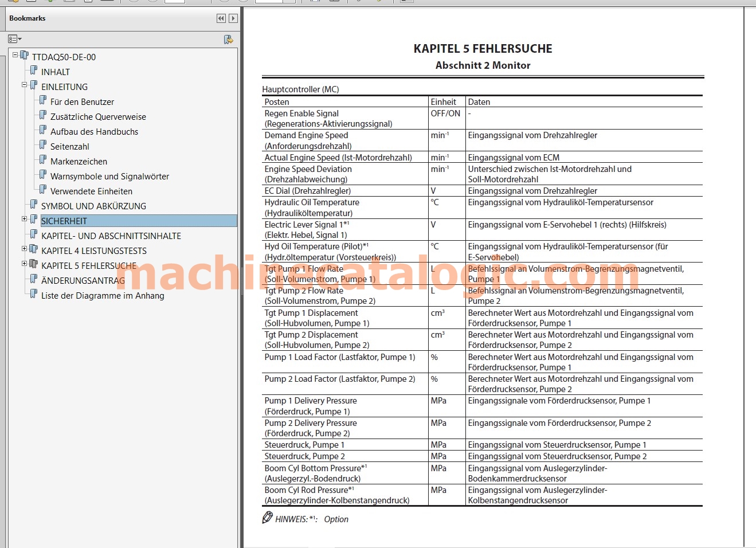This screenshot has height=548, width=756.
Task: Click the Boom Cyl Bottom Pressure cell
Action: pos(345,473)
